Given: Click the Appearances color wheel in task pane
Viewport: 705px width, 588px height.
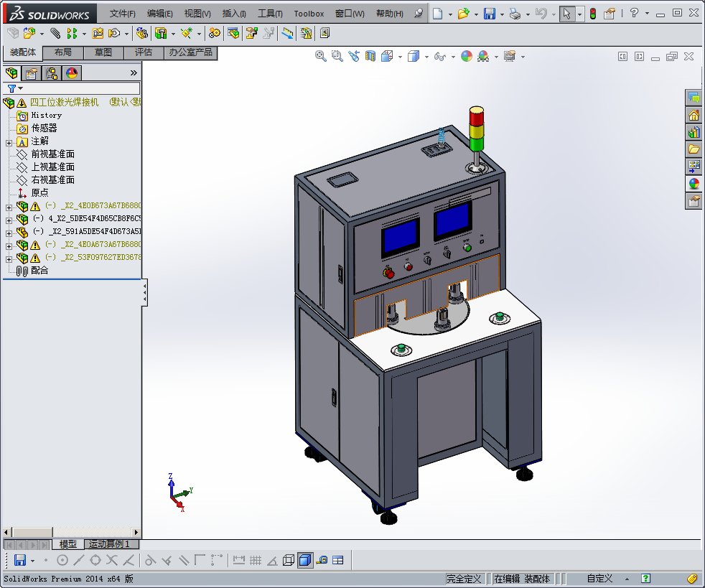Looking at the screenshot, I should click(694, 184).
